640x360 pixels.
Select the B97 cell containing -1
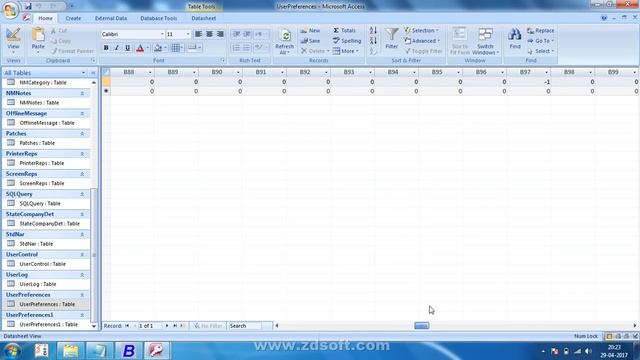529,82
